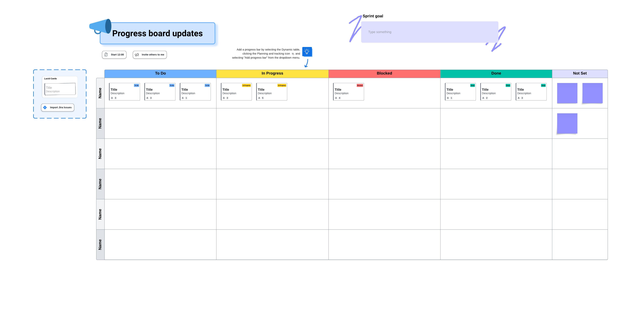The width and height of the screenshot is (644, 336).
Task: Select the blue lightbulb tip icon
Action: [307, 52]
